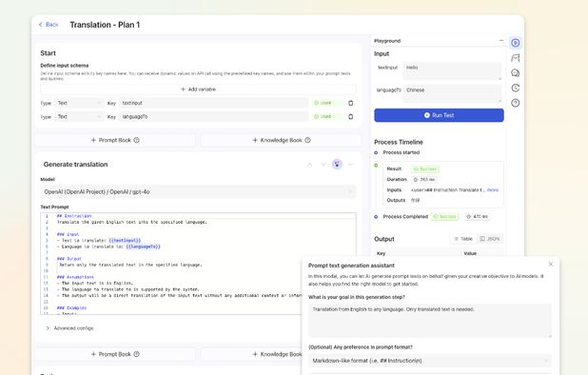Open the help question-mark sidebar icon
Viewport: 588px width, 375px height.
[516, 103]
